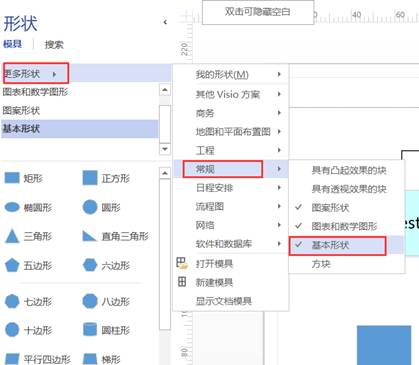Click the light cyan shape on canvas
The image size is (419, 365).
click(x=412, y=222)
